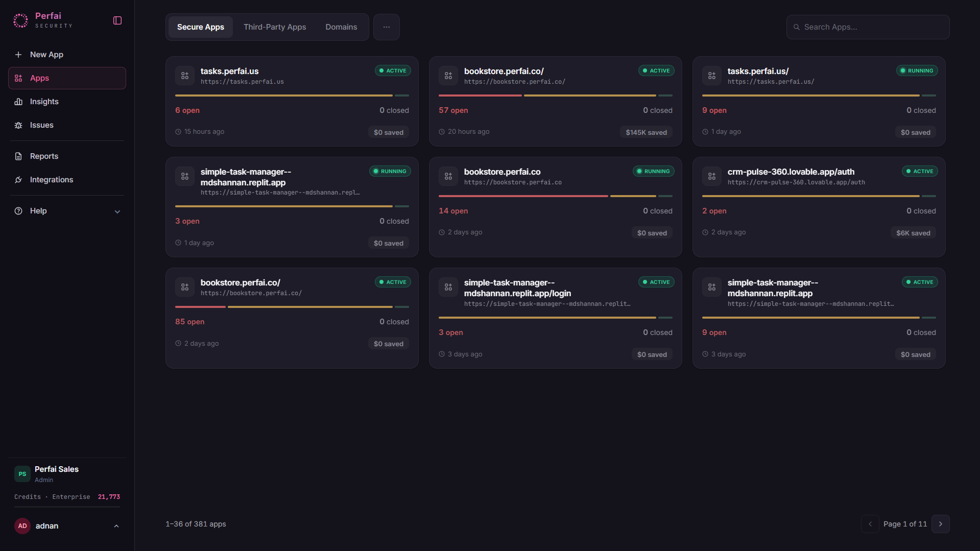
Task: Focus the Search Apps input field
Action: pos(868,27)
